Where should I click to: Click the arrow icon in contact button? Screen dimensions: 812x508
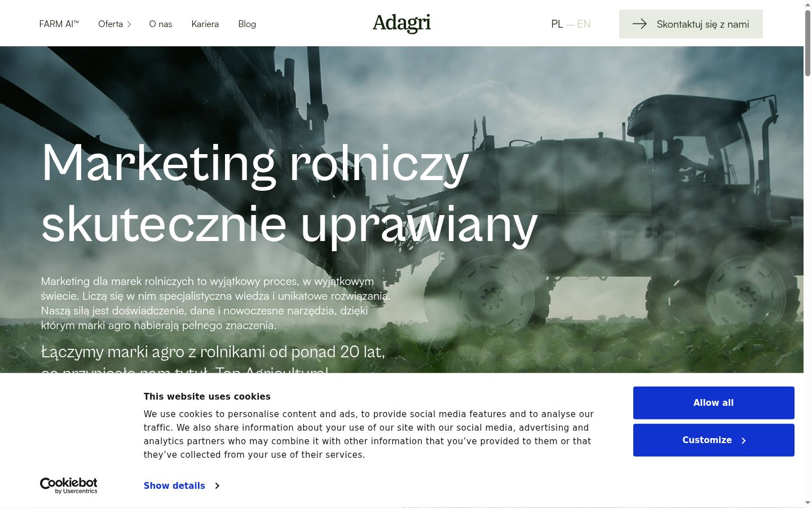tap(639, 24)
